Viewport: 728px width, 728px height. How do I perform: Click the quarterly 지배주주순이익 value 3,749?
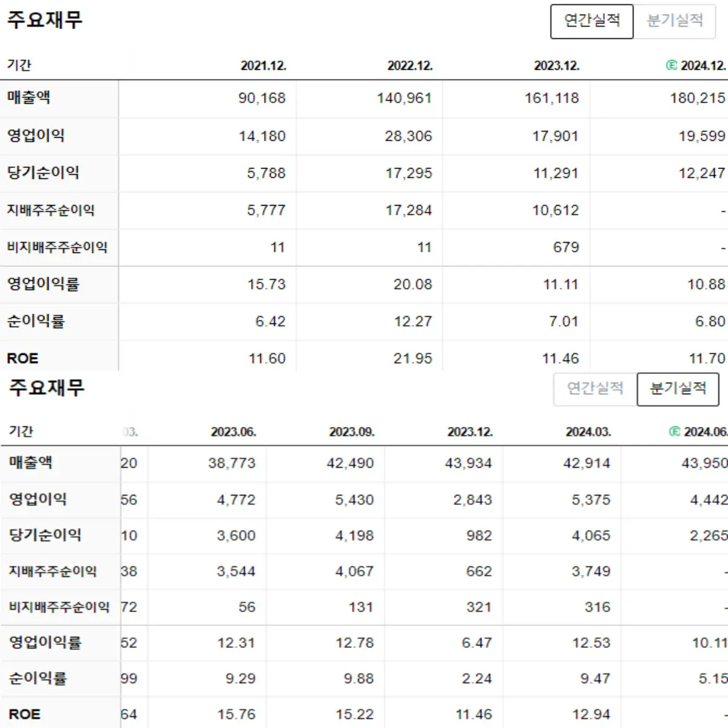tap(591, 571)
